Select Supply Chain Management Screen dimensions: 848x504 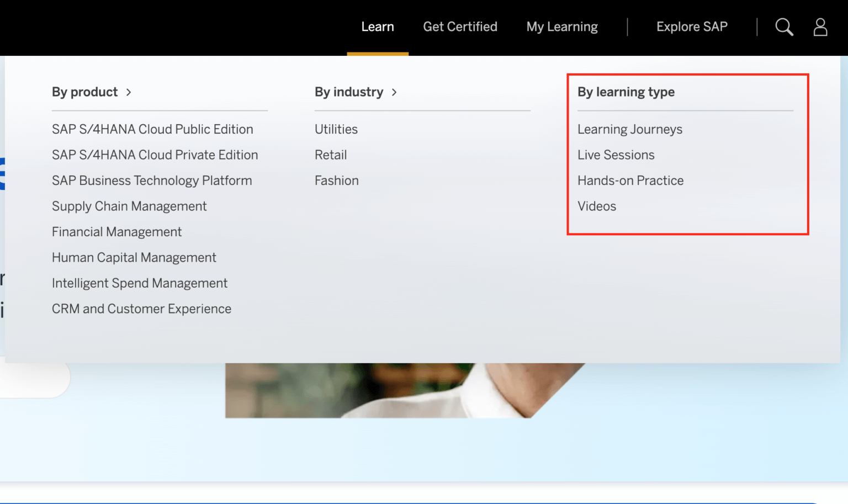click(x=129, y=206)
